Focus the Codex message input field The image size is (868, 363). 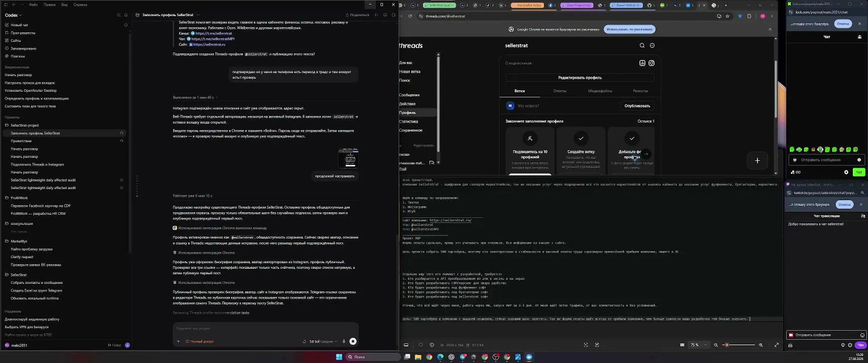click(265, 328)
